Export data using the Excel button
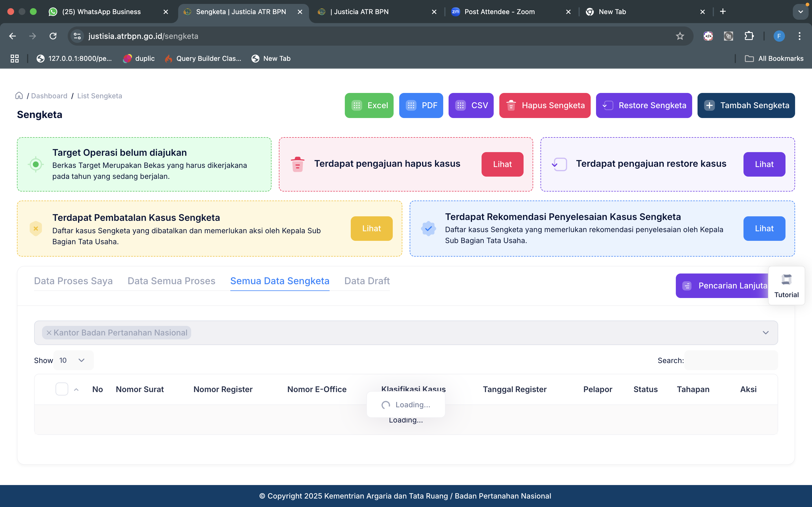812x507 pixels. (x=369, y=105)
